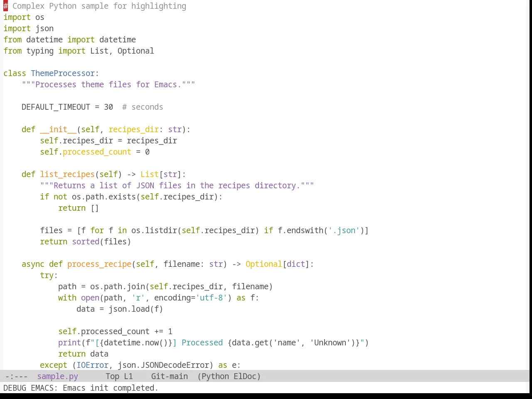
Task: Click IOError in the except clause
Action: coord(92,365)
